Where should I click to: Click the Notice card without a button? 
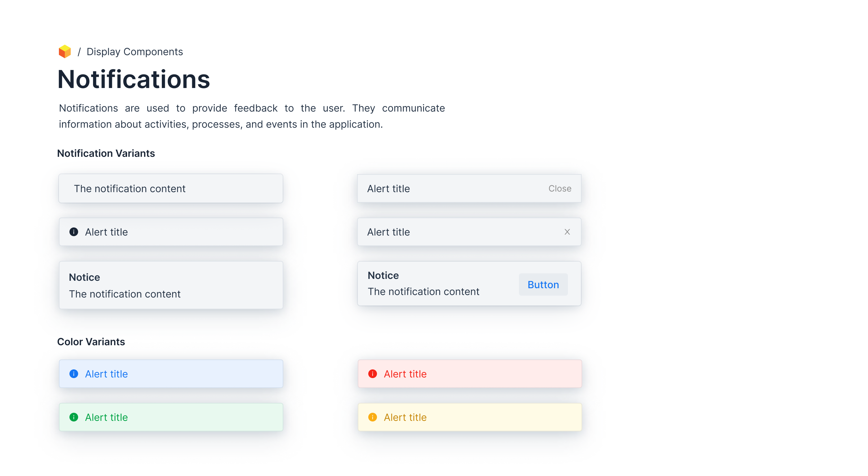point(170,285)
